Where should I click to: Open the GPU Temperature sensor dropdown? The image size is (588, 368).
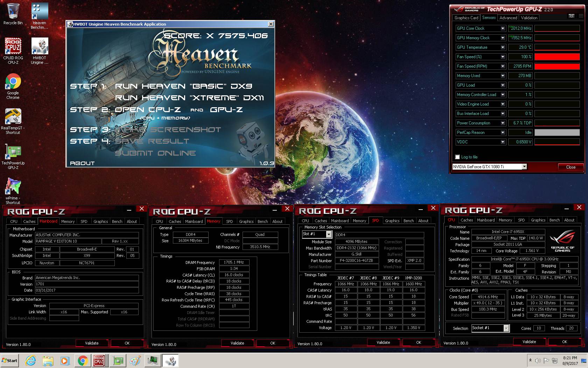pos(503,47)
